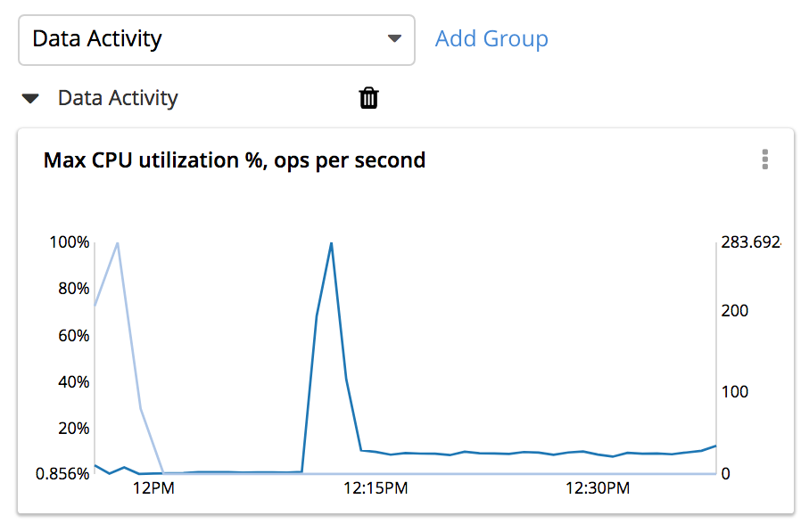
Task: Click the Data Activity group heading label
Action: [118, 98]
